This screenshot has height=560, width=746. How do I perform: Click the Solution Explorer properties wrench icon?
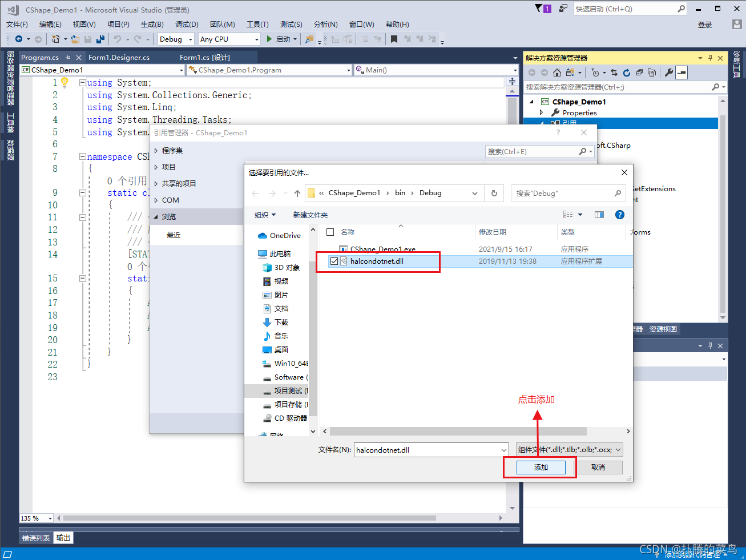pos(668,72)
